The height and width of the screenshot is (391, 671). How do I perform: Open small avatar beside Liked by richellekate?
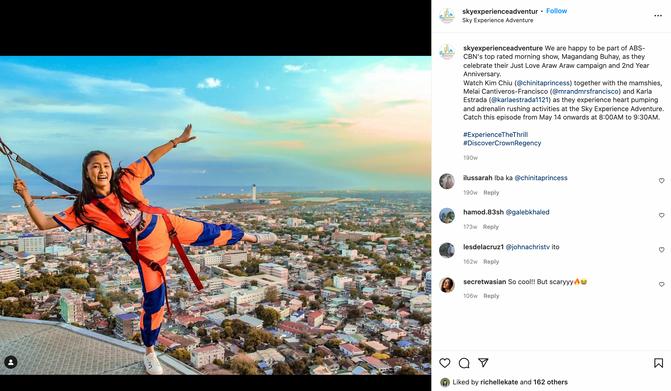(x=445, y=382)
